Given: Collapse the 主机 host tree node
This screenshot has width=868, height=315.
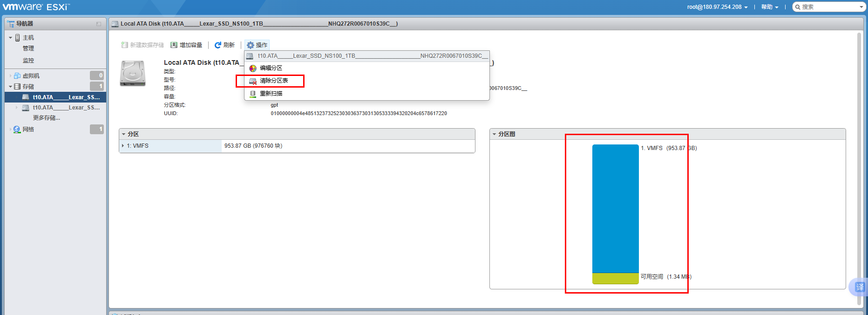Looking at the screenshot, I should coord(10,38).
